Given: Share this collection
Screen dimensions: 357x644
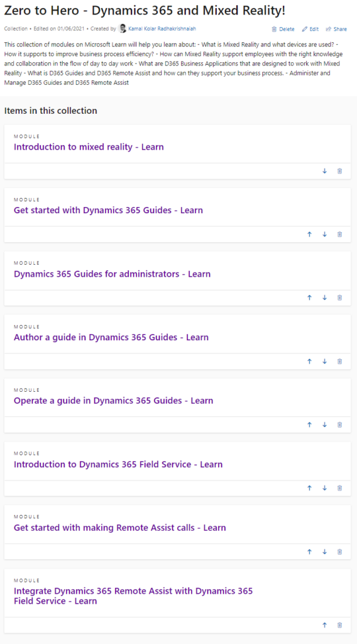Looking at the screenshot, I should pos(336,29).
